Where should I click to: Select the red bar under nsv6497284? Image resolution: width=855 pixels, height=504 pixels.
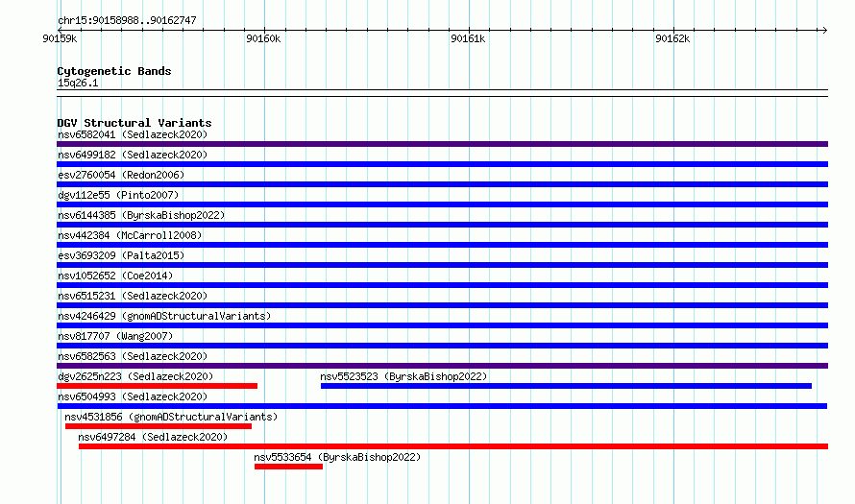click(x=453, y=446)
